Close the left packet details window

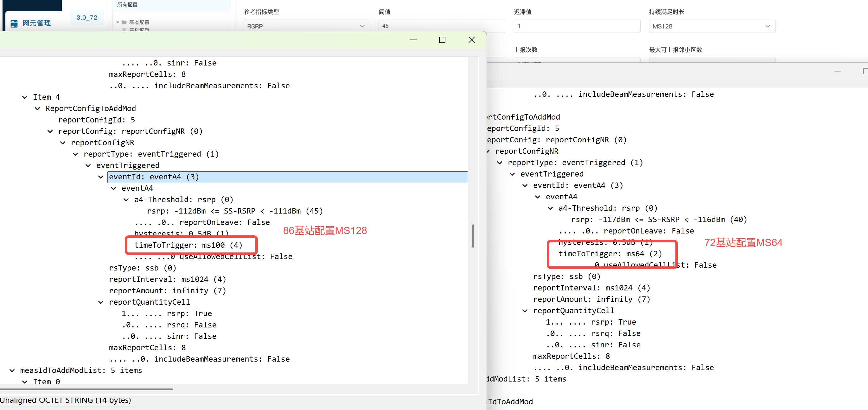471,40
